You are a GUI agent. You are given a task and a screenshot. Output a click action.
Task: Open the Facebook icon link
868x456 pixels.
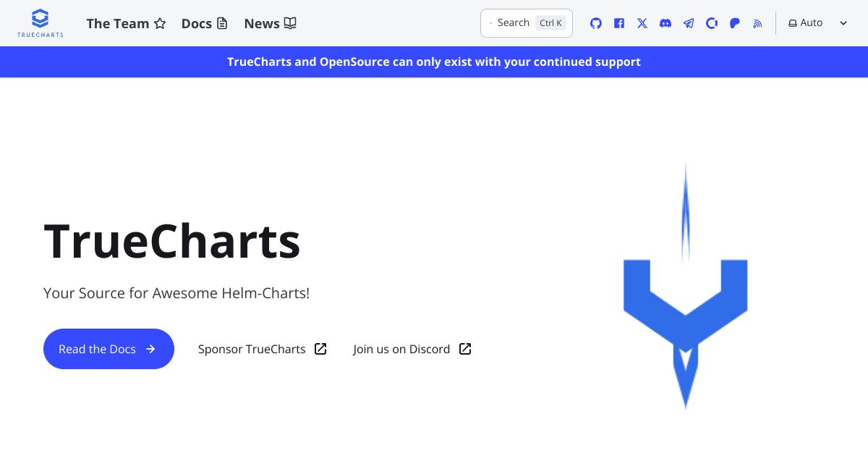point(619,23)
